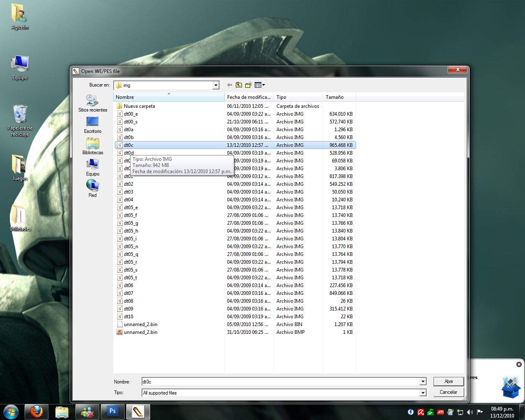The image size is (525, 420).
Task: Open the Juegos desktop folder
Action: click(19, 168)
